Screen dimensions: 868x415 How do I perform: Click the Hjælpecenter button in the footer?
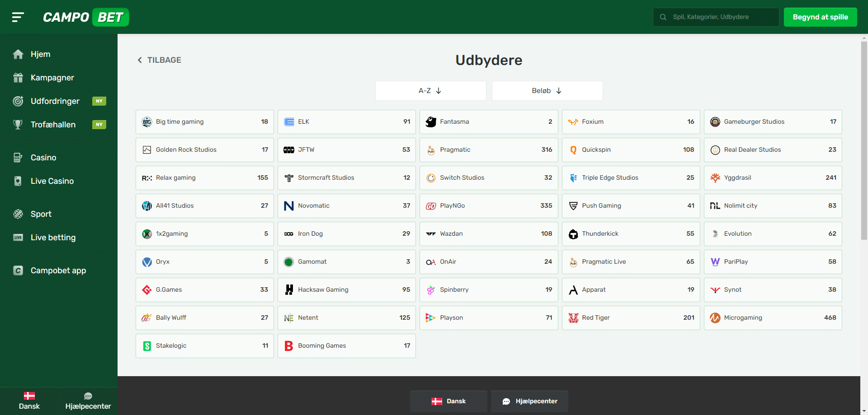pos(529,401)
